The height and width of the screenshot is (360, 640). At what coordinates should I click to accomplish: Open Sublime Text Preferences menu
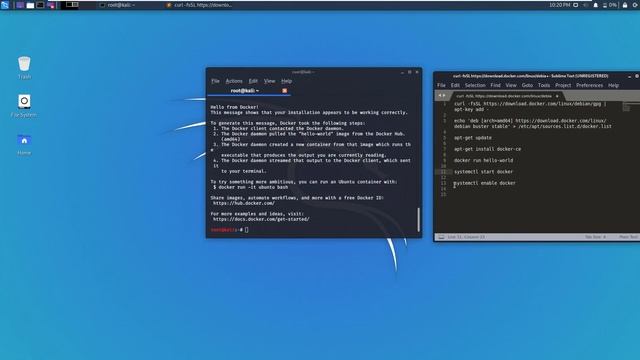[589, 85]
